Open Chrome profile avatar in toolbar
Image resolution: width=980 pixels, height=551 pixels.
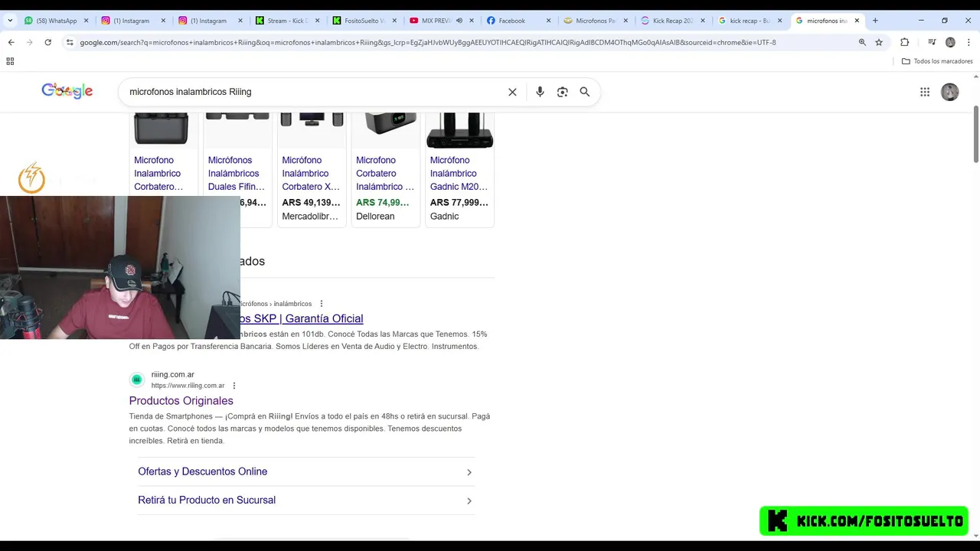[x=950, y=42]
